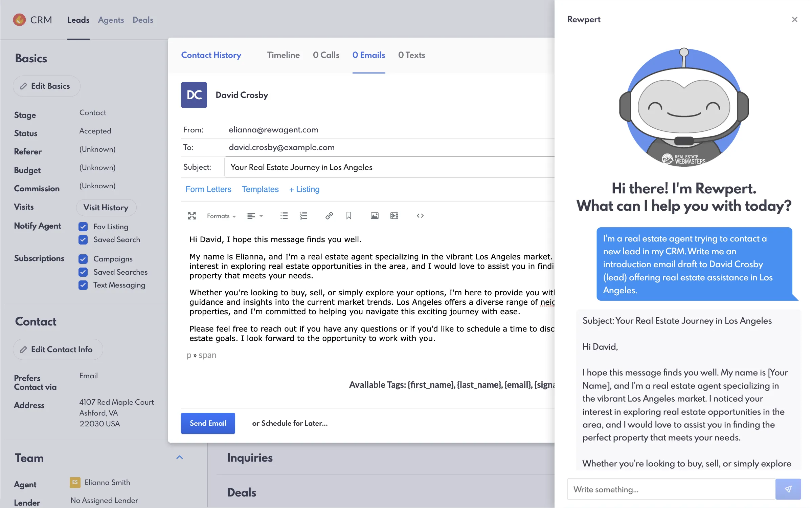812x508 pixels.
Task: Switch to the 0 Texts tab
Action: (x=411, y=55)
